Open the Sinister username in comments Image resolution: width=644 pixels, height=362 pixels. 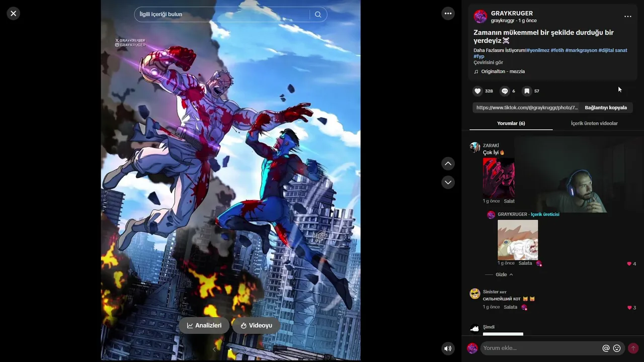(x=495, y=292)
